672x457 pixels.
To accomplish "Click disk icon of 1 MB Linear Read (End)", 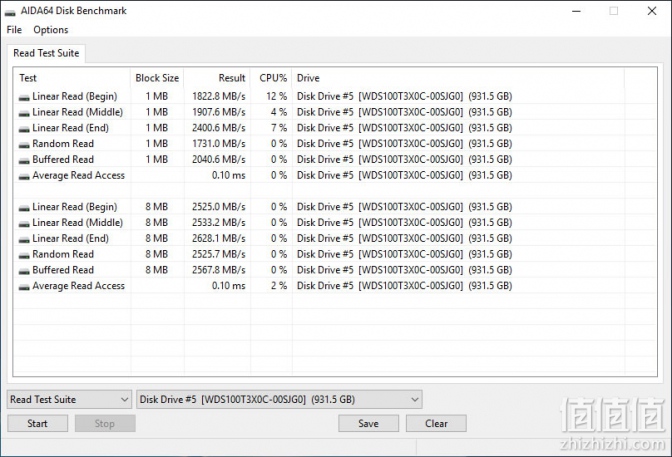I will (24, 129).
